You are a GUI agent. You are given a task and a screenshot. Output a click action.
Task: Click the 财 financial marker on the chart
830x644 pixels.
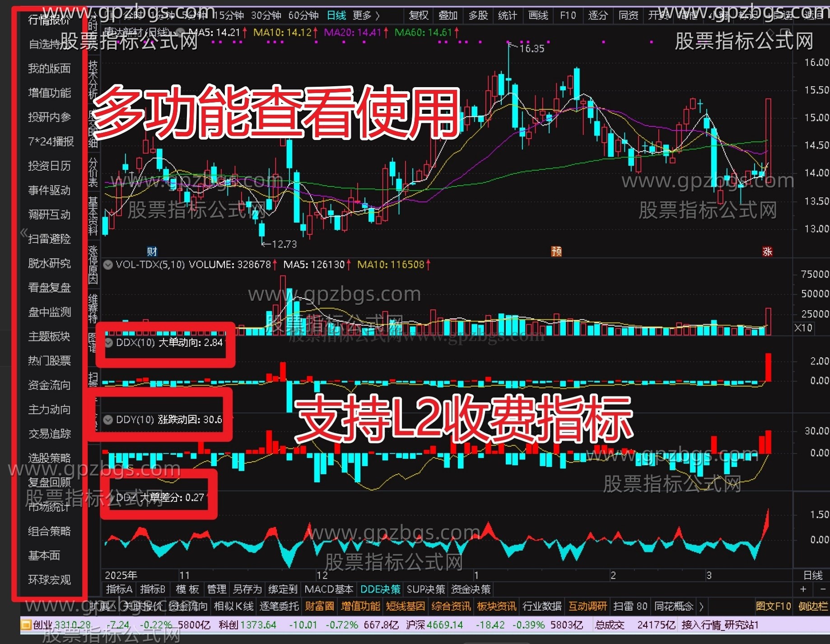(x=152, y=252)
